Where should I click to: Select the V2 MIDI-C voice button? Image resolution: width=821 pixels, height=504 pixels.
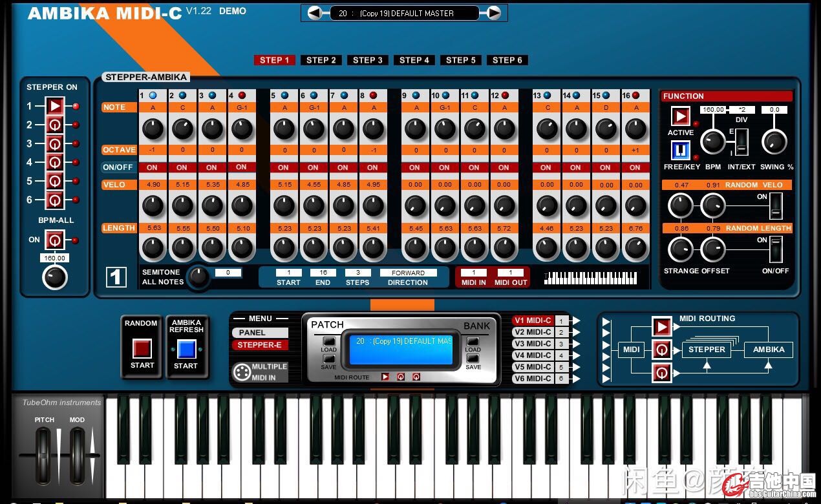(533, 332)
